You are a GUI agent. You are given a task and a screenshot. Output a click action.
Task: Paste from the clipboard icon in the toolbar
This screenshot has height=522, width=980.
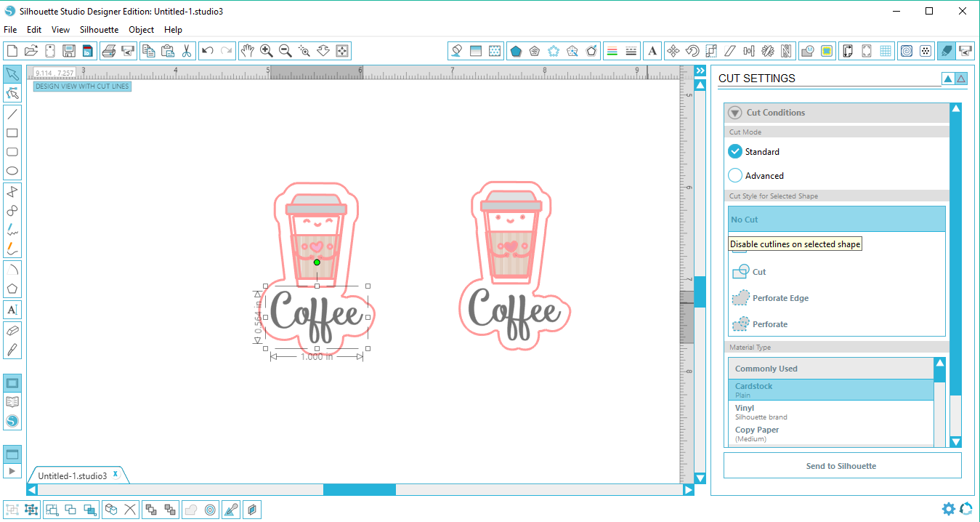point(167,51)
